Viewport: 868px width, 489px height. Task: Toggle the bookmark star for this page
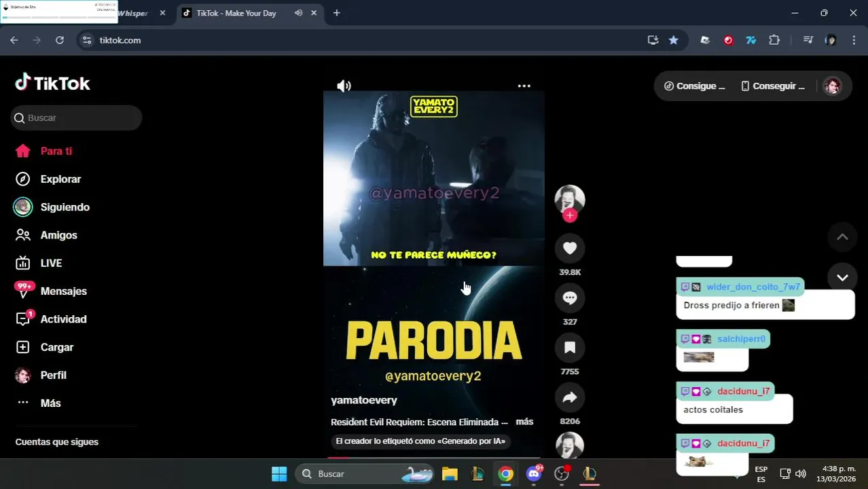pyautogui.click(x=673, y=40)
